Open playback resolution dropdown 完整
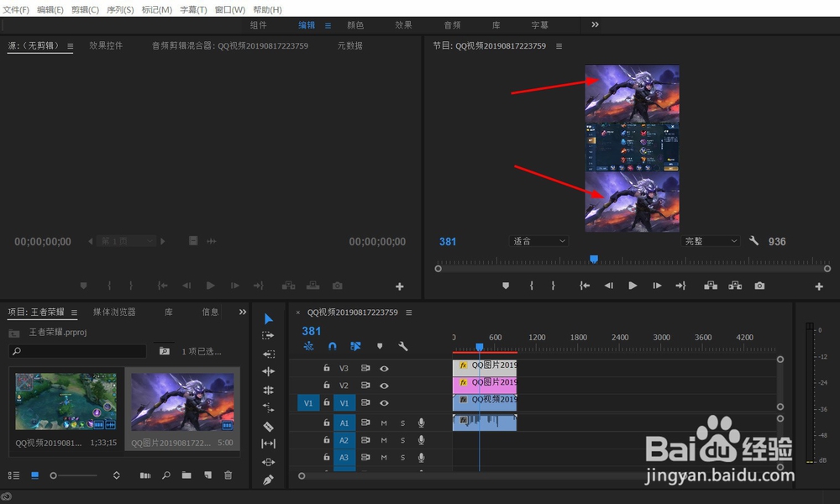The image size is (840, 504). (711, 241)
